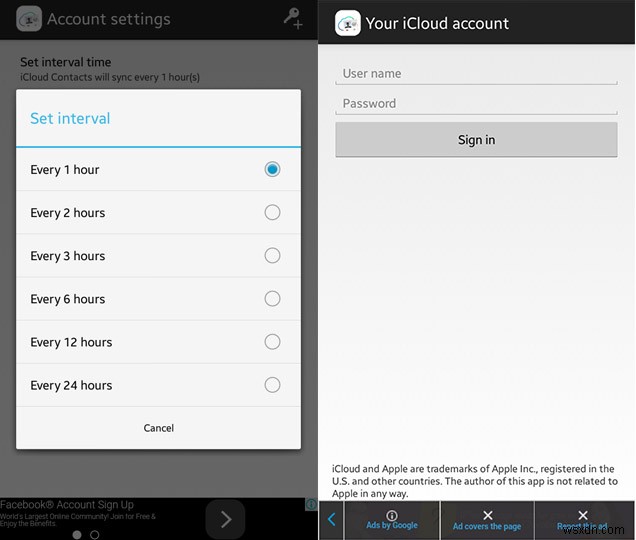
Task: Tap the add account key icon
Action: coord(293,19)
